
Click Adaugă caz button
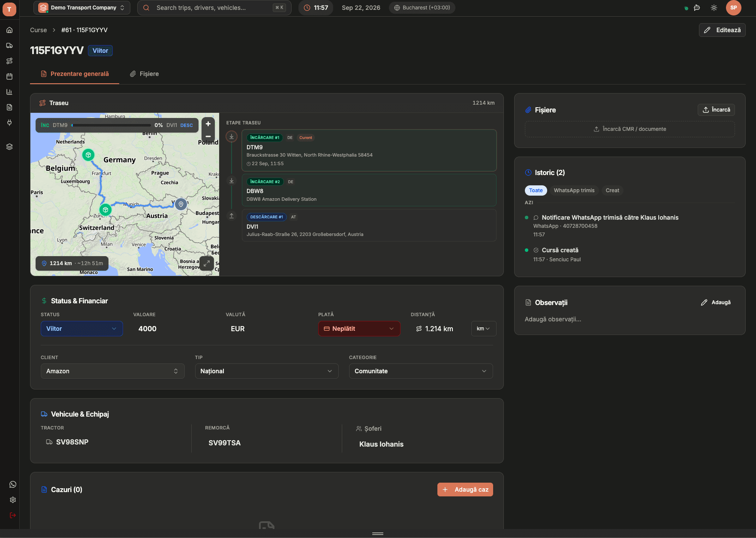click(x=465, y=490)
